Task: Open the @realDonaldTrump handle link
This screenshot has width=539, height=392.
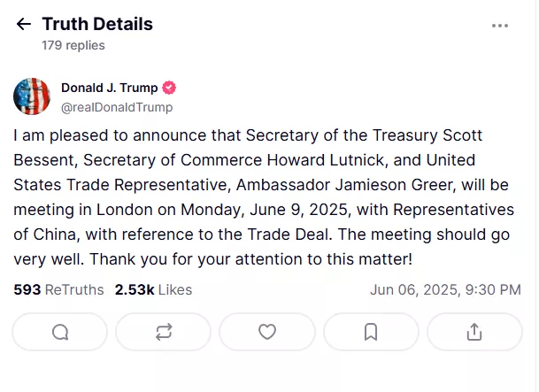Action: click(117, 107)
